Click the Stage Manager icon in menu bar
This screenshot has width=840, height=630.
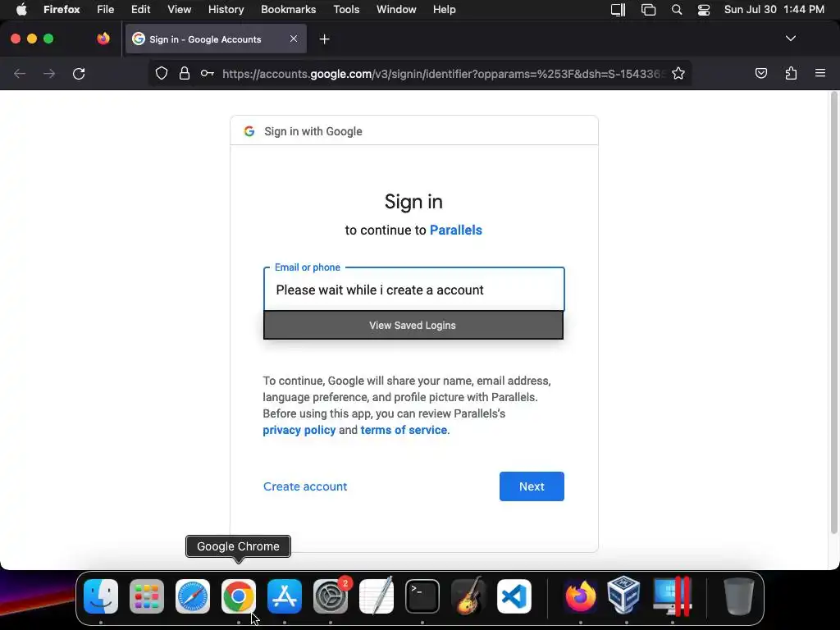click(x=648, y=10)
